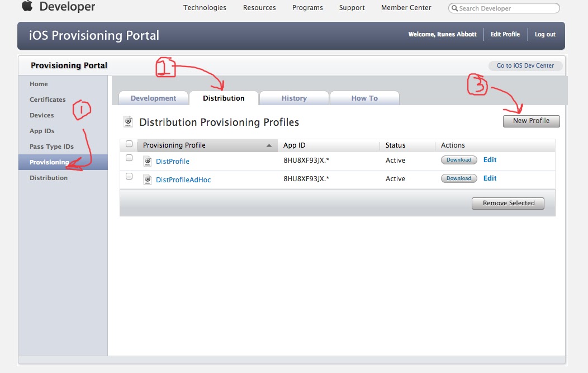Check the DistProfileAdHoc row checkbox
The image size is (588, 373).
coord(129,176)
